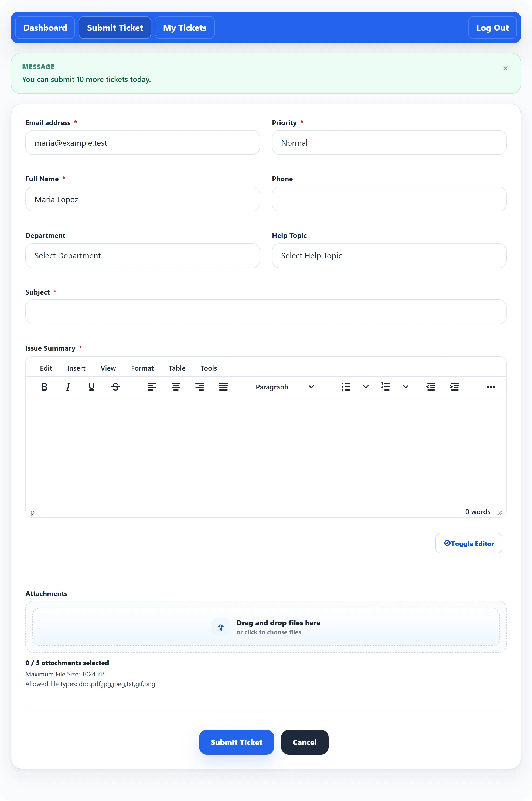Justify text in editor

point(223,386)
